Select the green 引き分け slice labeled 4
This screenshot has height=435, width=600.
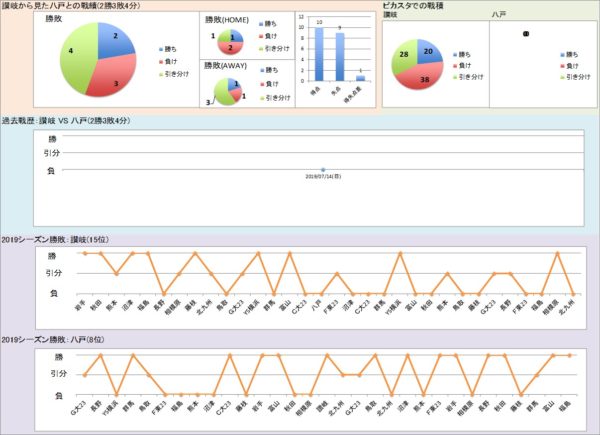pos(74,55)
